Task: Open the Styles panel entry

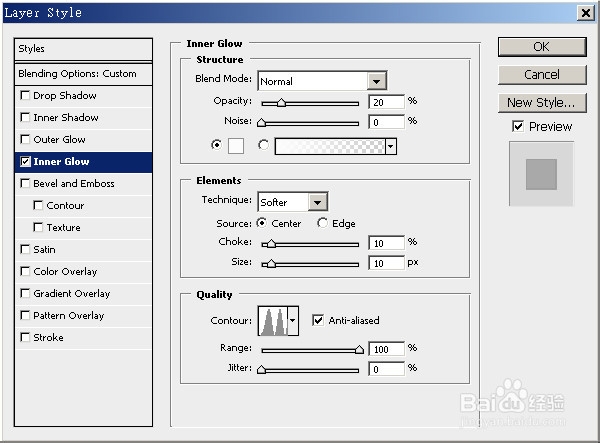Action: tap(83, 49)
